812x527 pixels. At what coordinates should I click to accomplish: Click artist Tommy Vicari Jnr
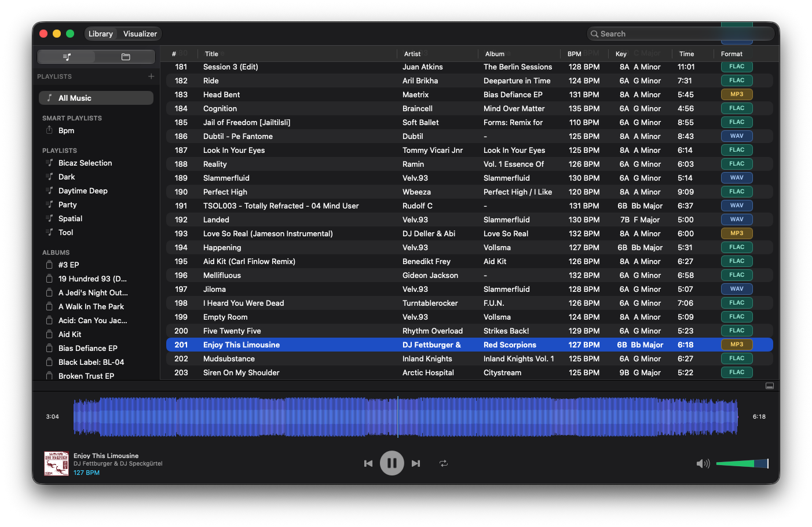(433, 151)
